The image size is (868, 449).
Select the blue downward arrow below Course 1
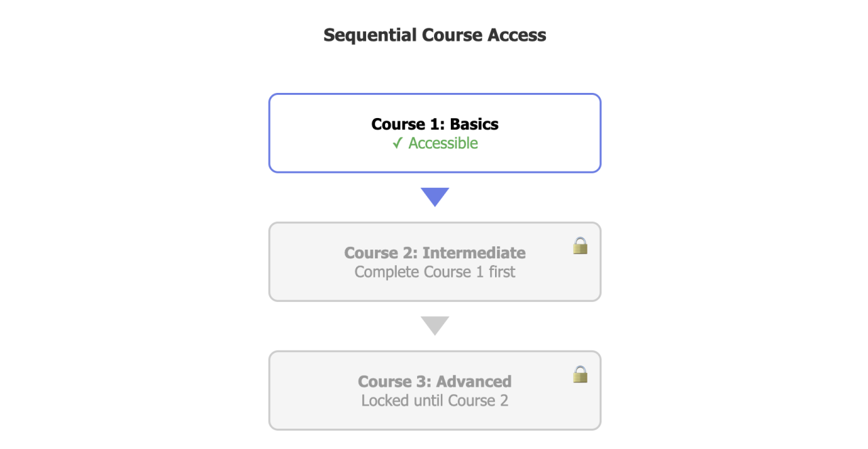pos(435,195)
